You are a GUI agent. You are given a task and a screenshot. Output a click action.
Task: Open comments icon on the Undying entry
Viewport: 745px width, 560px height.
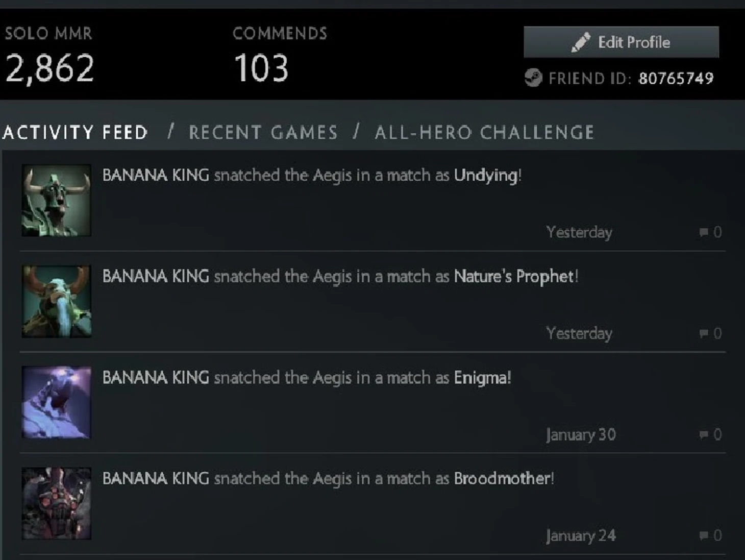[704, 233]
